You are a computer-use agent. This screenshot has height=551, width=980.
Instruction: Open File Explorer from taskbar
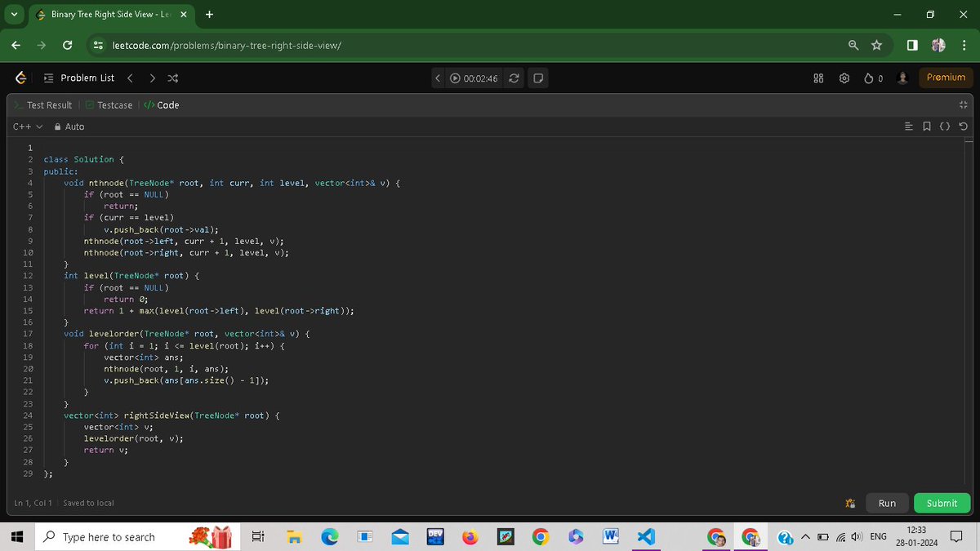click(294, 536)
